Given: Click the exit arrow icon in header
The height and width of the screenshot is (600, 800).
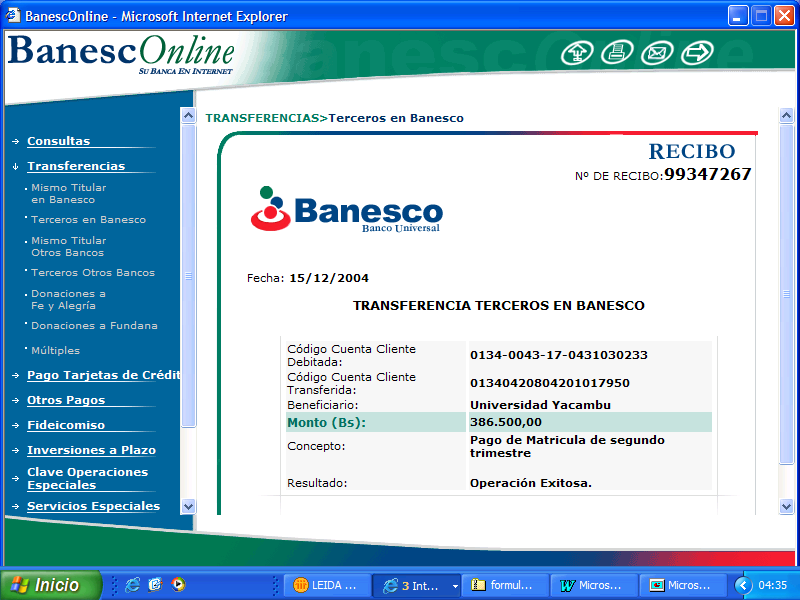Looking at the screenshot, I should click(x=697, y=53).
